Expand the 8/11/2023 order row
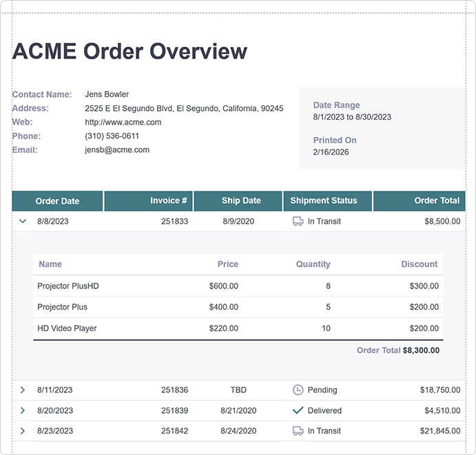 23,390
